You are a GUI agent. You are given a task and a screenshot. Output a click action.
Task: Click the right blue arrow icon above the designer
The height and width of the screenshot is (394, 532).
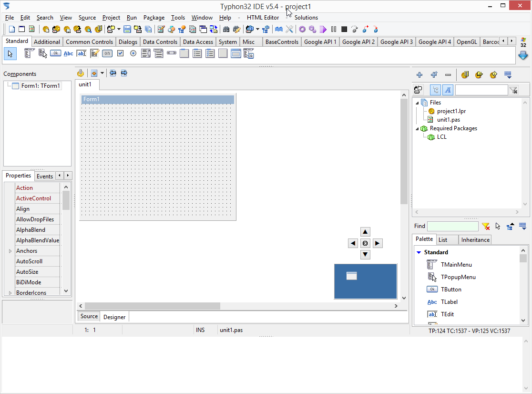[x=124, y=73]
